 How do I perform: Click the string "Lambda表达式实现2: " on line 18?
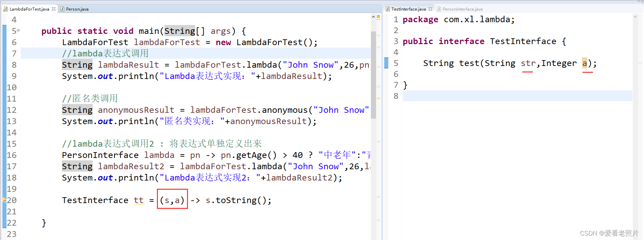click(210, 178)
